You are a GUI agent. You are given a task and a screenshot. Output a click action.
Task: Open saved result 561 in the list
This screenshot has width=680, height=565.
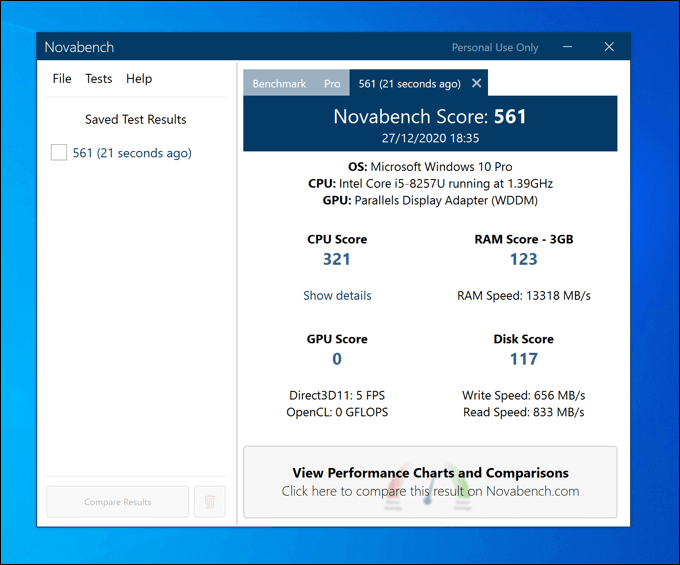click(132, 153)
